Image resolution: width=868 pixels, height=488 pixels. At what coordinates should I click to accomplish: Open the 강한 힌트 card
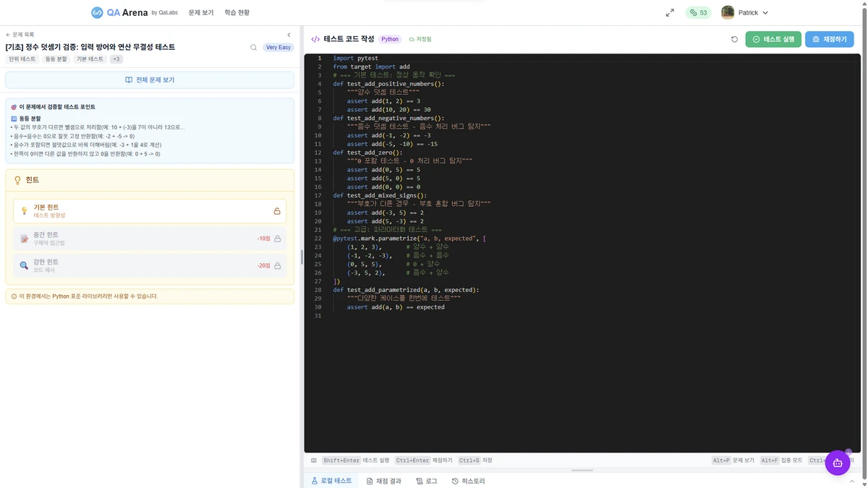click(x=150, y=265)
